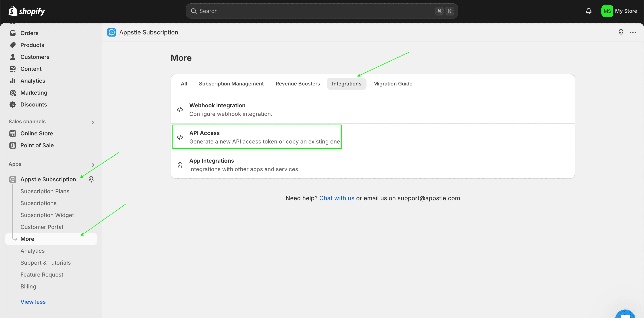Open the three-dots app menu
Screen dimensions: 644x318
tap(633, 33)
